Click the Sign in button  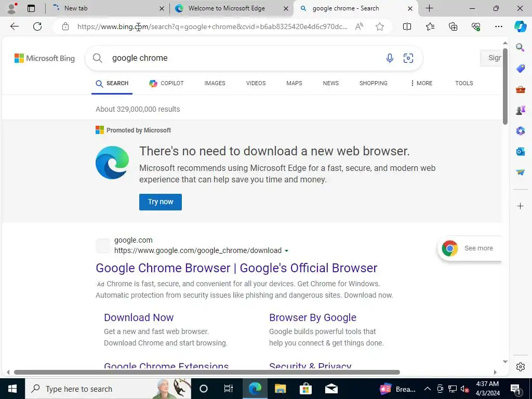click(x=491, y=58)
